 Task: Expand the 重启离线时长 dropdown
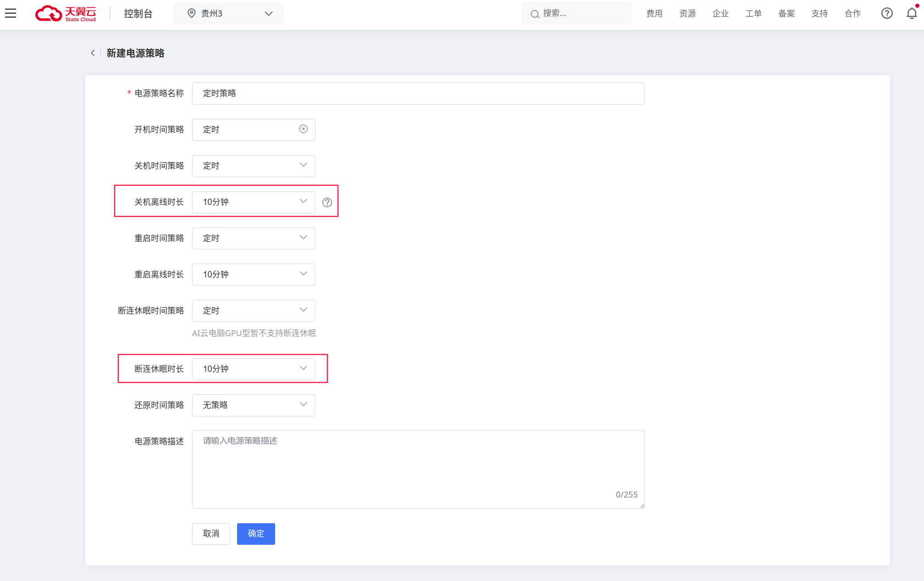coord(254,274)
